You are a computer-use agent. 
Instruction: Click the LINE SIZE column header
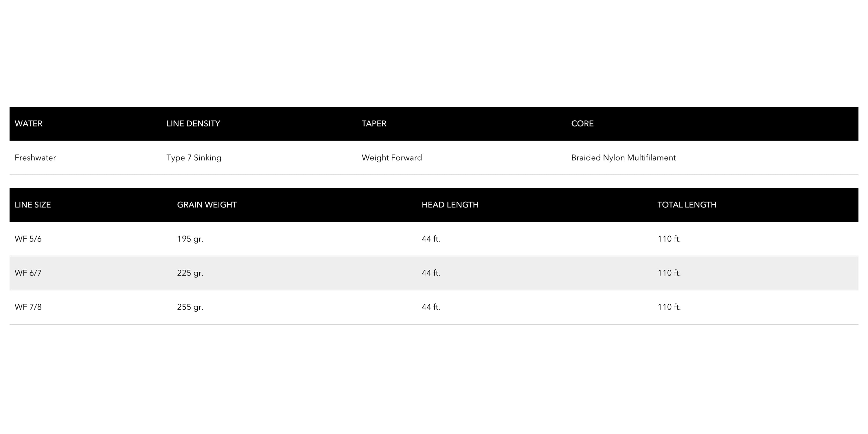pyautogui.click(x=33, y=205)
